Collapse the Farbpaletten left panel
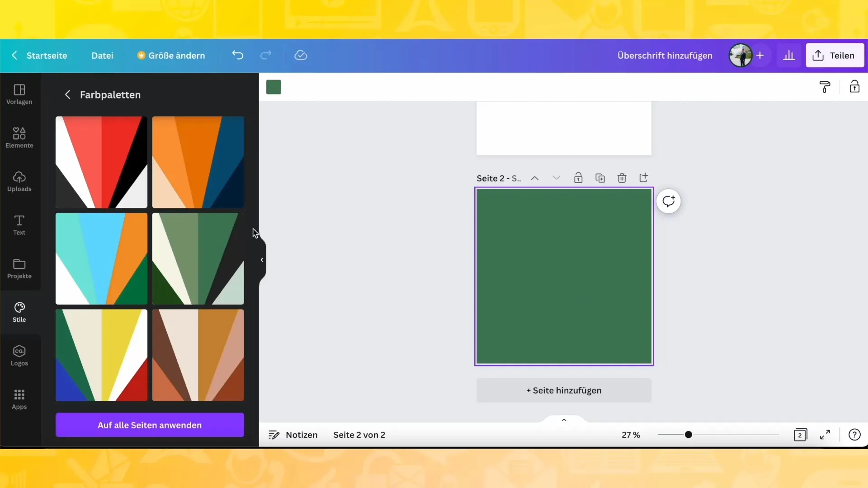Screen dimensions: 868x488 click(262, 260)
